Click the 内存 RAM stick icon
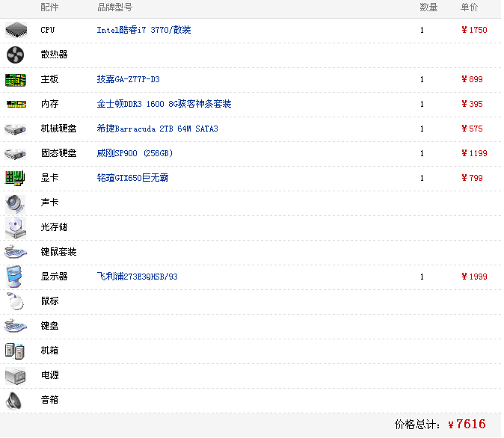Viewport: 504px width, 438px height. pyautogui.click(x=16, y=104)
